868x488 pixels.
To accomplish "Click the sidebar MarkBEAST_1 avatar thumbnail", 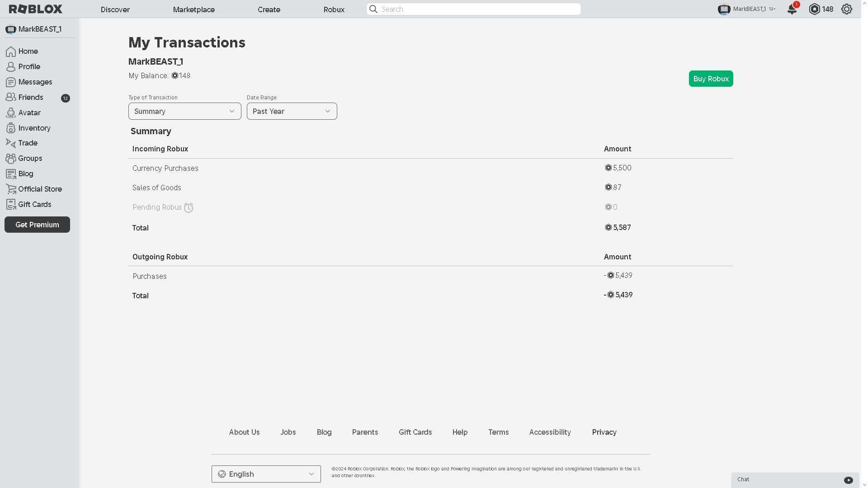I will pos(11,29).
